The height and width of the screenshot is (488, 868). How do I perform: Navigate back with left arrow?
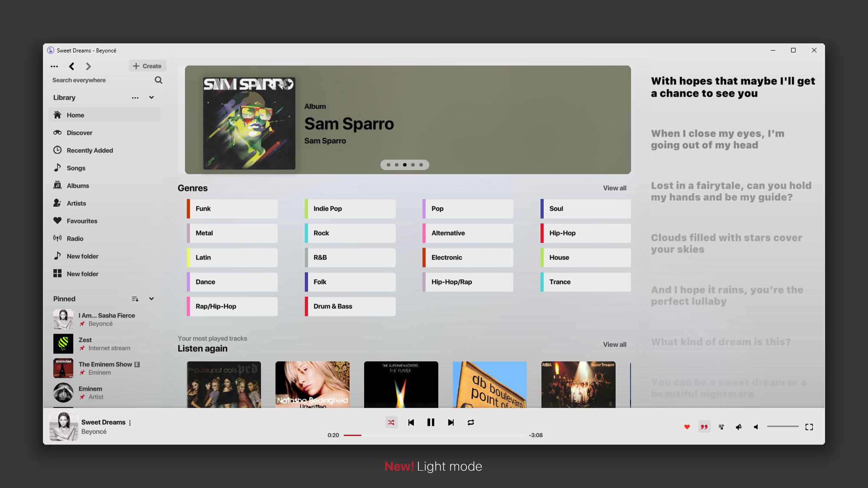point(72,66)
